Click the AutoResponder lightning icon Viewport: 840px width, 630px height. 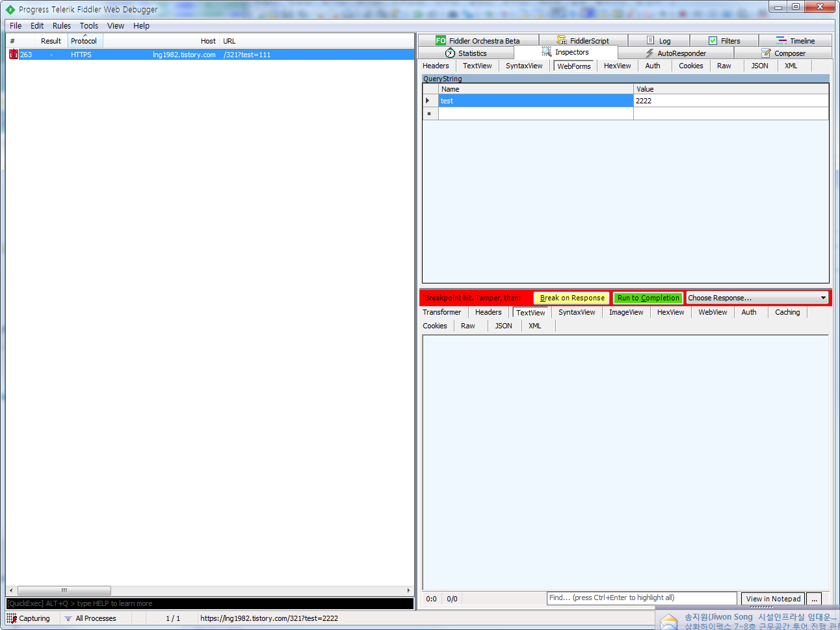click(x=650, y=53)
